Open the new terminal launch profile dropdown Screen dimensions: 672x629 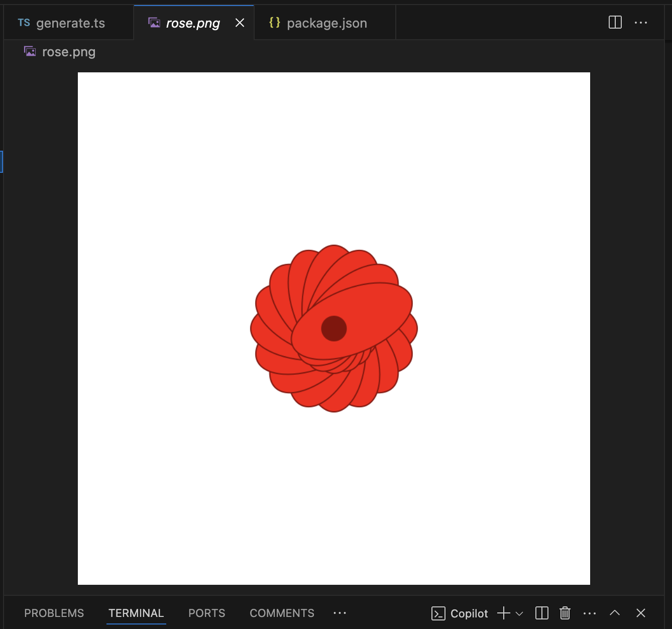[x=519, y=613]
